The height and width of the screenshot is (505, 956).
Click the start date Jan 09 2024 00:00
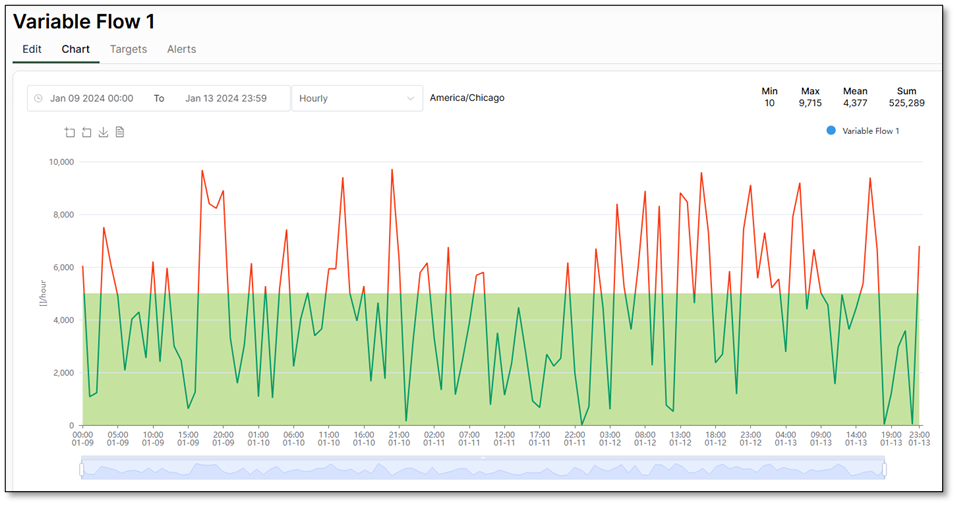91,98
